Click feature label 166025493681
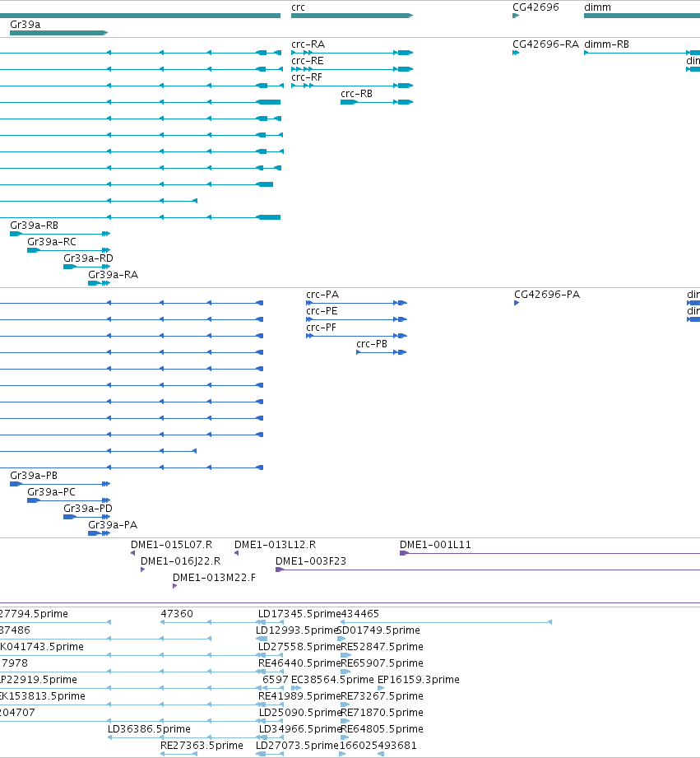The width and height of the screenshot is (700, 758). 378,746
